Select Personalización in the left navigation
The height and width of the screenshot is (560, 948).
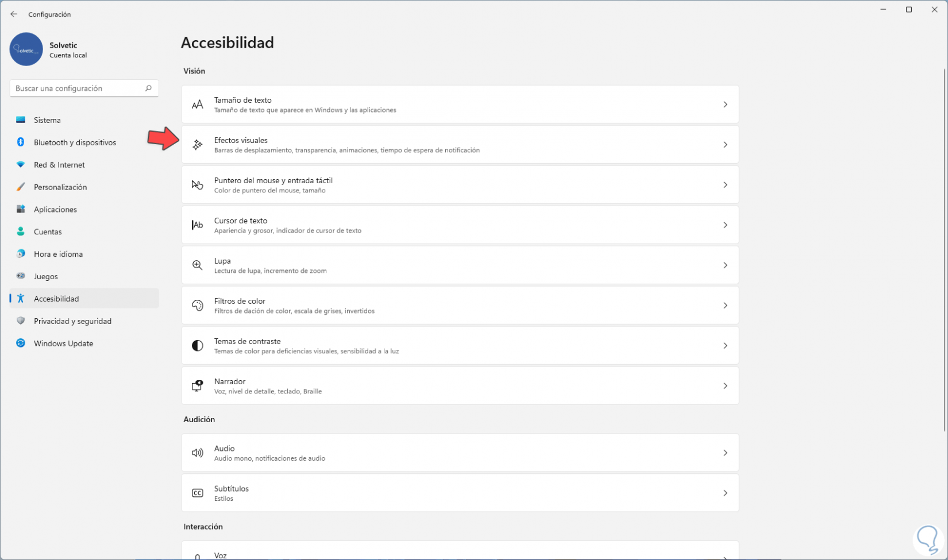60,187
